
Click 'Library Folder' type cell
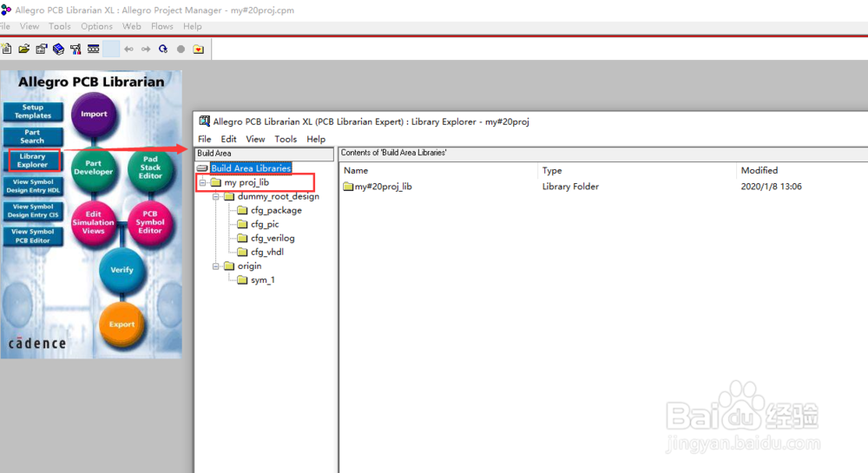(x=570, y=187)
